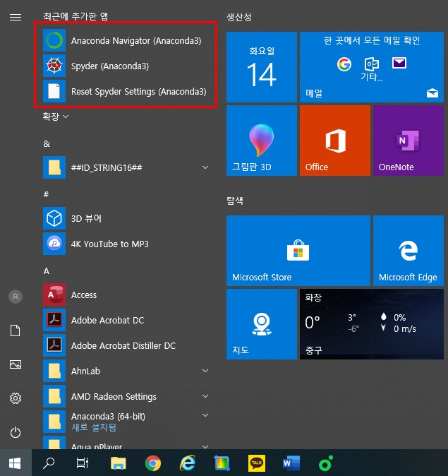Expand the AMD Radeon Settings folder
The height and width of the screenshot is (476, 448).
(x=127, y=396)
